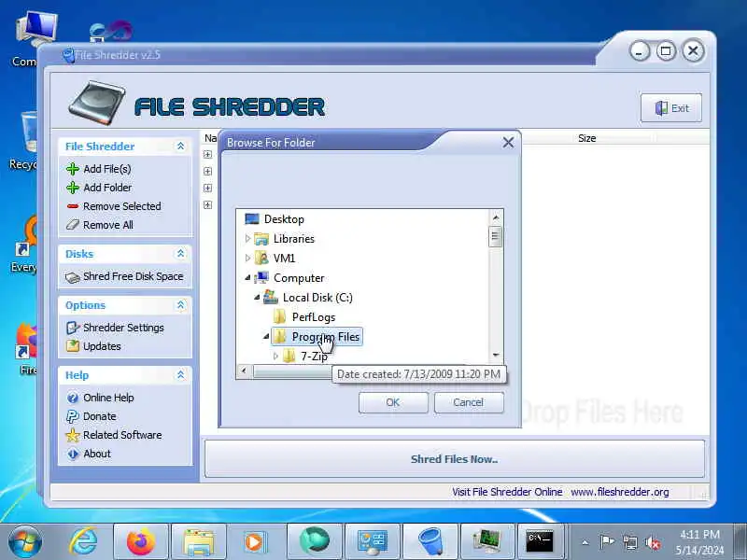Click the Computer icon in the tree

[x=261, y=277]
